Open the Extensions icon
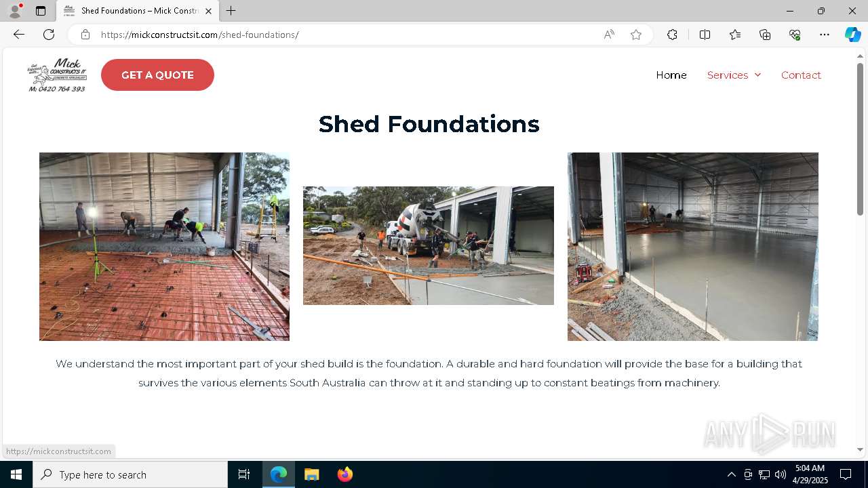Screen dimensions: 868x488 point(672,35)
